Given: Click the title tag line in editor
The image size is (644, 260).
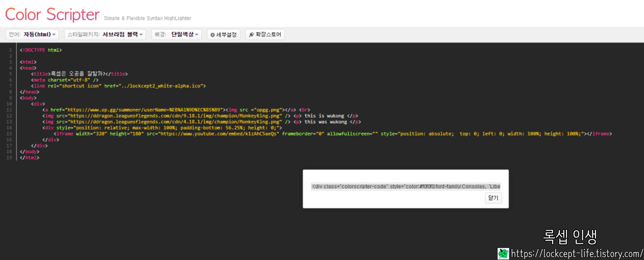Looking at the screenshot, I should pos(79,74).
